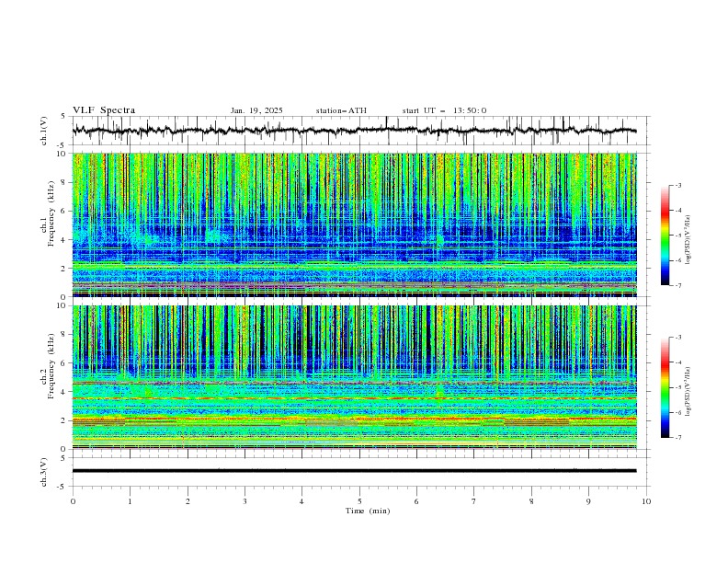728x563 pixels.
Task: Click the ch.1 colorbar "log(PSD)(V²/Hz)" label
Action: click(x=688, y=240)
